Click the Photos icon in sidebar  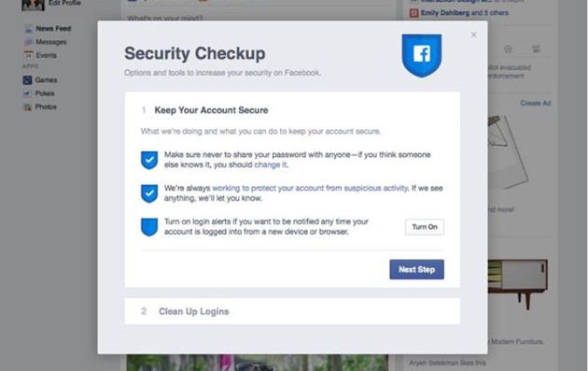27,107
